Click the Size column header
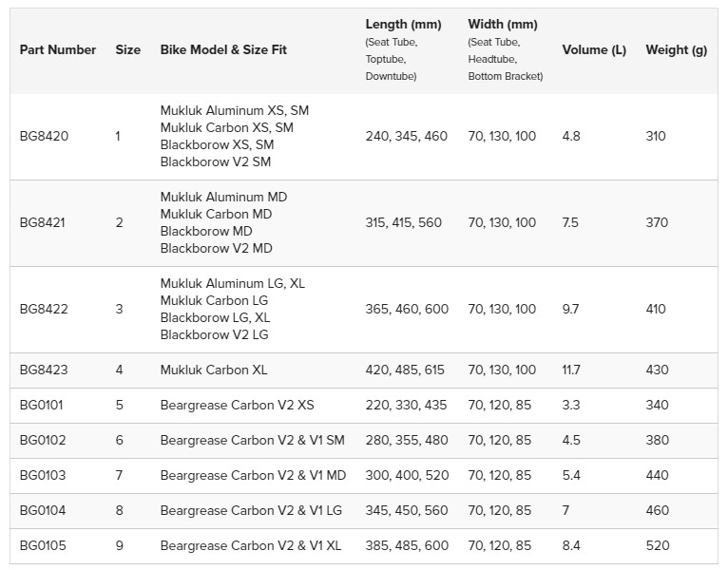 tap(127, 50)
